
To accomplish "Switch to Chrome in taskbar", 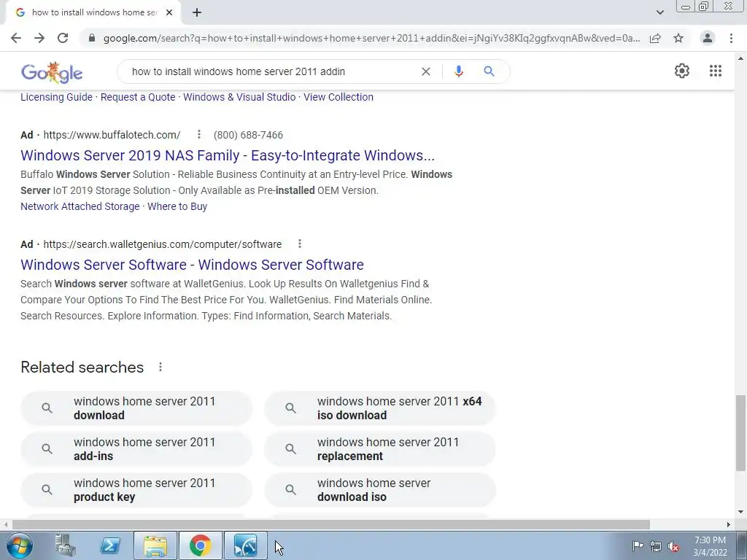I will 201,545.
